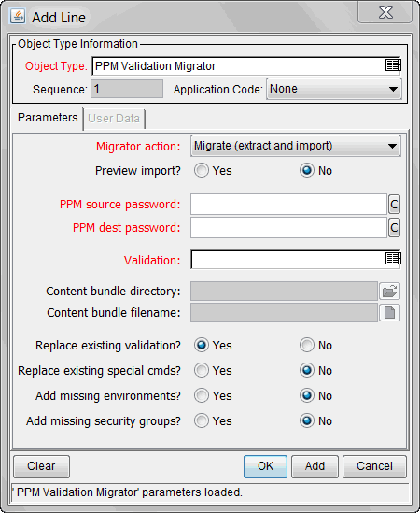Expand the Migrator action dropdown
This screenshot has height=513, width=420.
[x=296, y=146]
